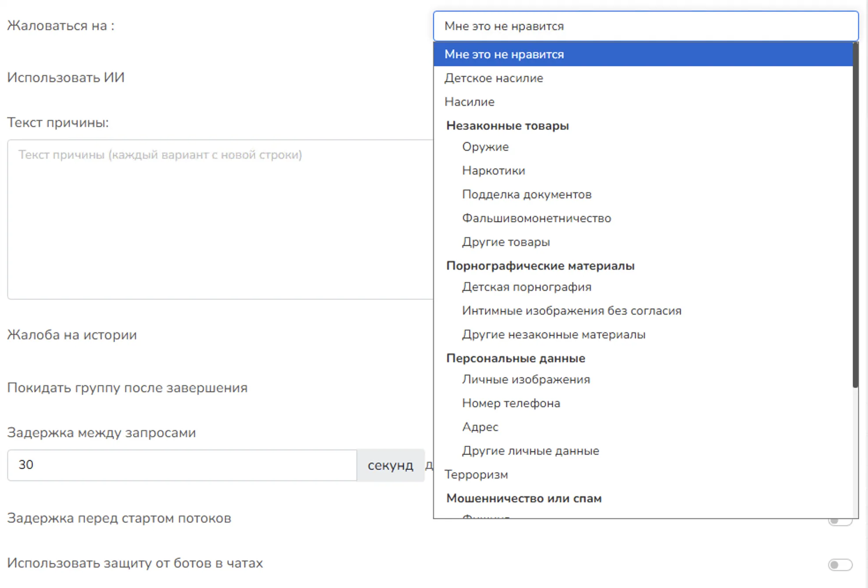Choose the "Номер телефона" option
This screenshot has width=868, height=588.
(512, 403)
